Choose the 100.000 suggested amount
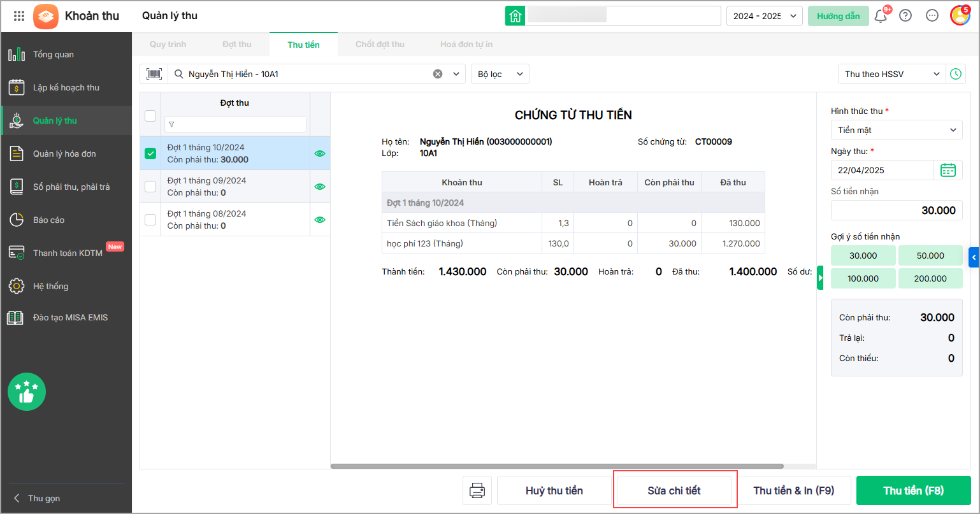Image resolution: width=980 pixels, height=514 pixels. click(x=863, y=278)
